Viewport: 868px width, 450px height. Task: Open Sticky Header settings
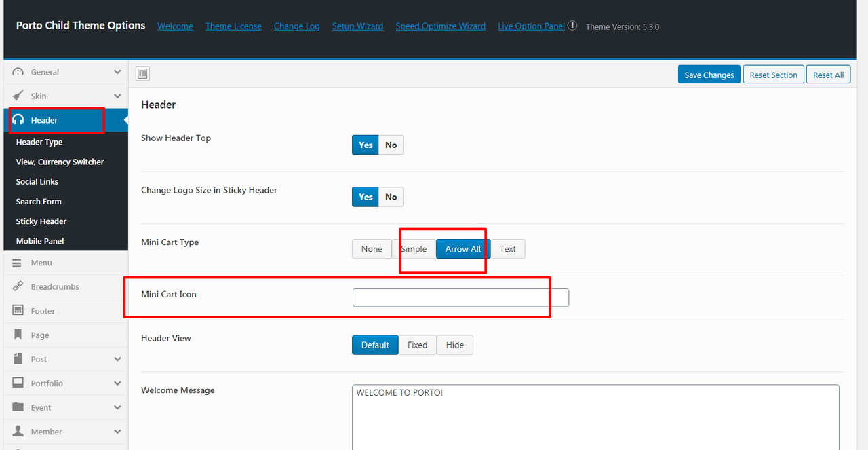click(x=41, y=221)
